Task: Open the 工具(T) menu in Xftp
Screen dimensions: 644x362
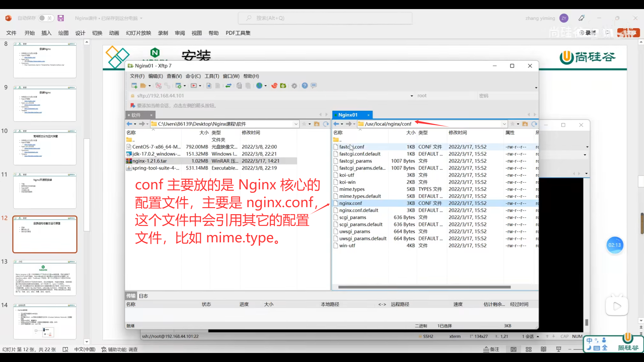Action: tap(212, 76)
